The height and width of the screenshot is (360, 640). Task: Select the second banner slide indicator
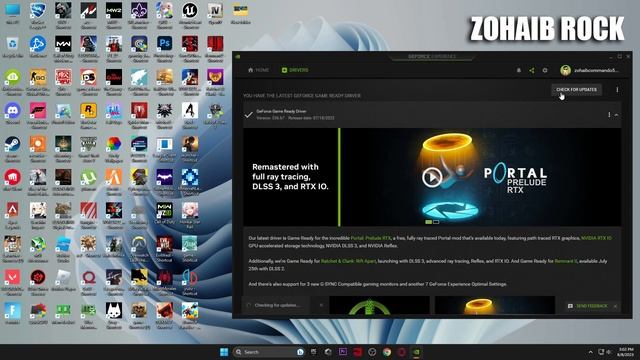pyautogui.click(x=436, y=222)
